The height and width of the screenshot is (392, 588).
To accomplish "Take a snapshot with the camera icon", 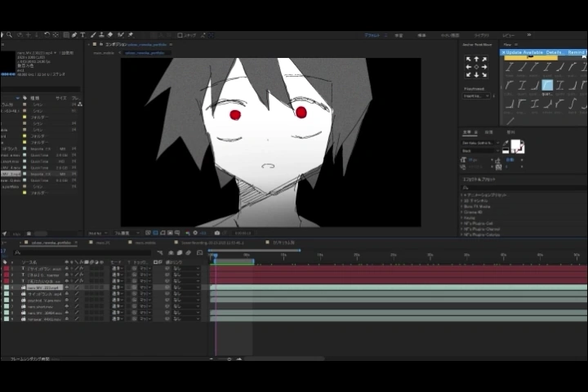I will click(217, 233).
